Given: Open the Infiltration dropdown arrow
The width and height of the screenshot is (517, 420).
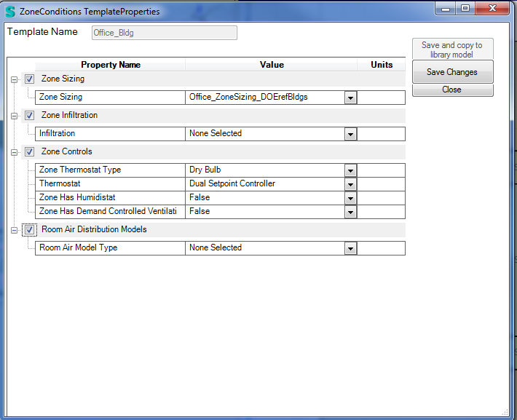Looking at the screenshot, I should pos(350,134).
